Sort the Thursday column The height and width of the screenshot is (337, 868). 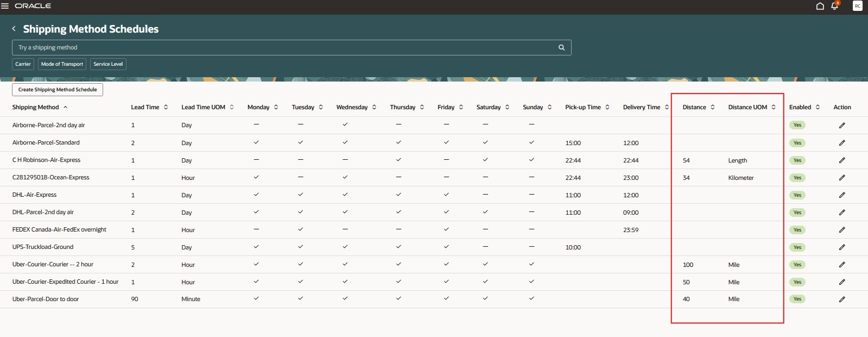click(422, 107)
